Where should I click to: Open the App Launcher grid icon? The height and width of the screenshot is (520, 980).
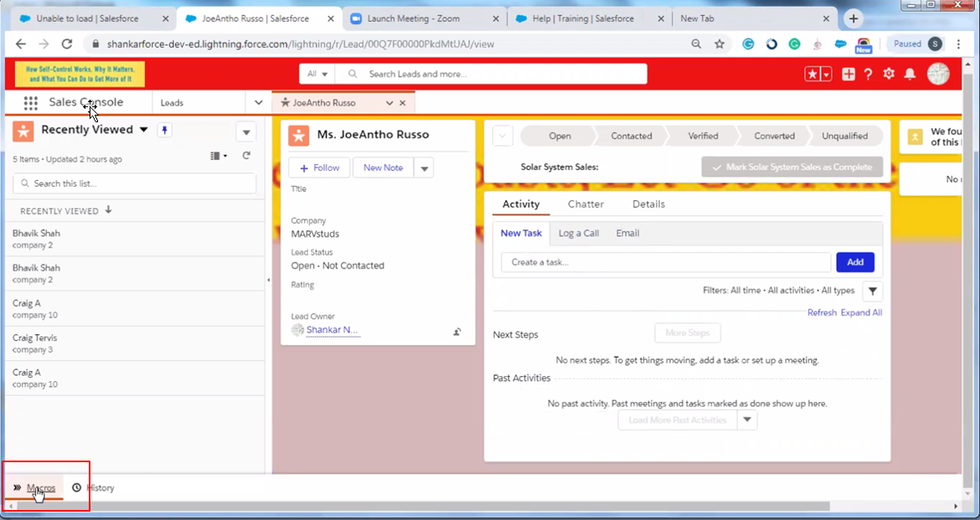coord(31,103)
